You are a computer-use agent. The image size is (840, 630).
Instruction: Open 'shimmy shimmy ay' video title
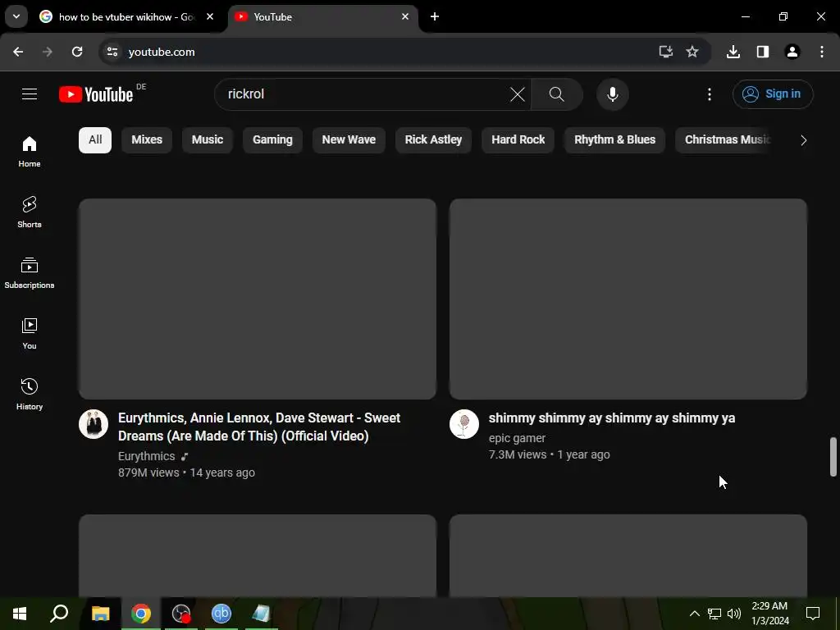click(612, 418)
